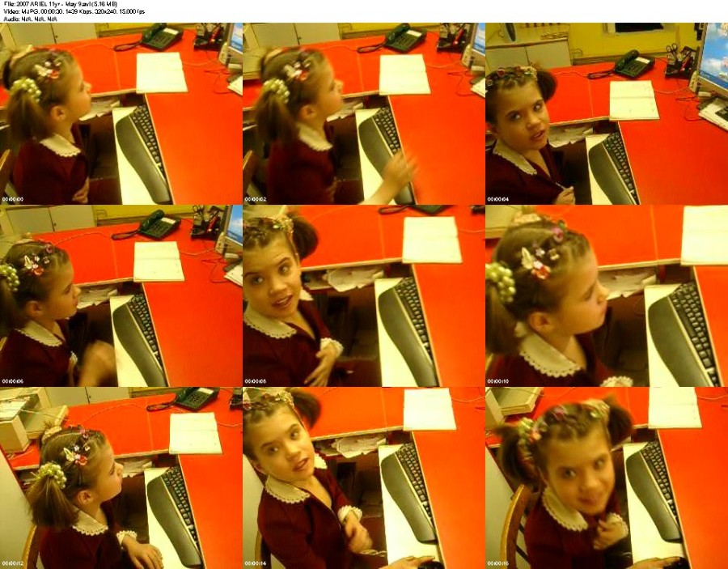Select the Audio info line

(x=30, y=19)
